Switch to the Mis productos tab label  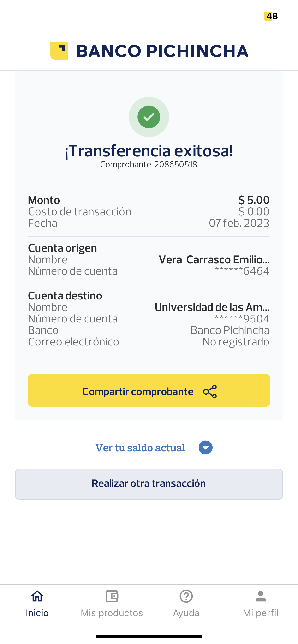112,613
